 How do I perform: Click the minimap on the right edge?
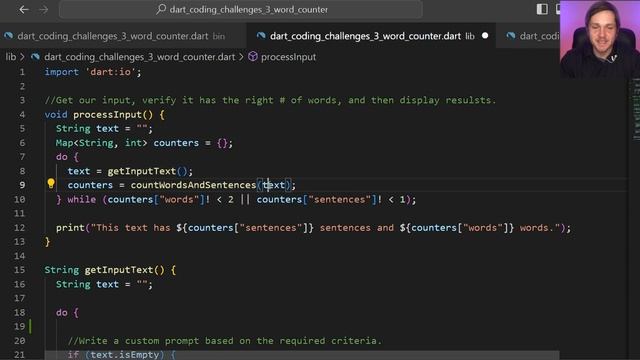pyautogui.click(x=636, y=110)
